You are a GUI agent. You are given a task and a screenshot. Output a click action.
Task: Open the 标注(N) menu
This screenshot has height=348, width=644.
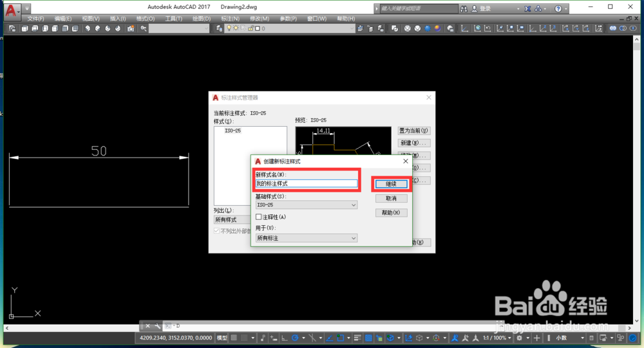(x=230, y=19)
